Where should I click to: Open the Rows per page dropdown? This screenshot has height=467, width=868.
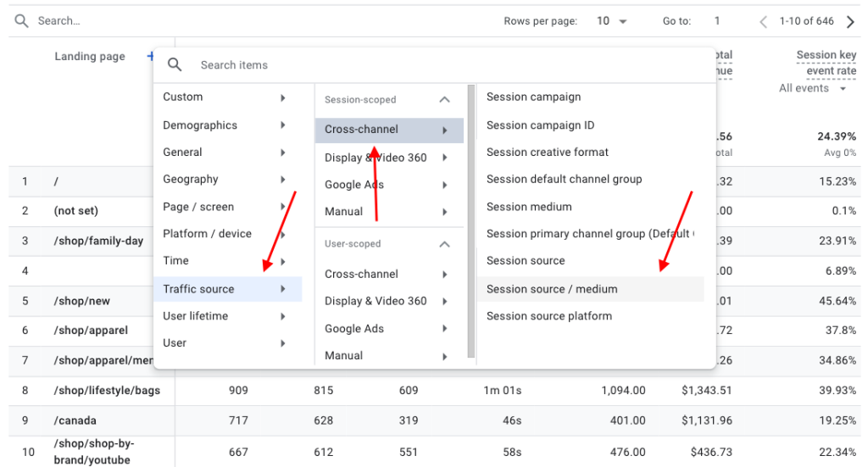click(611, 21)
